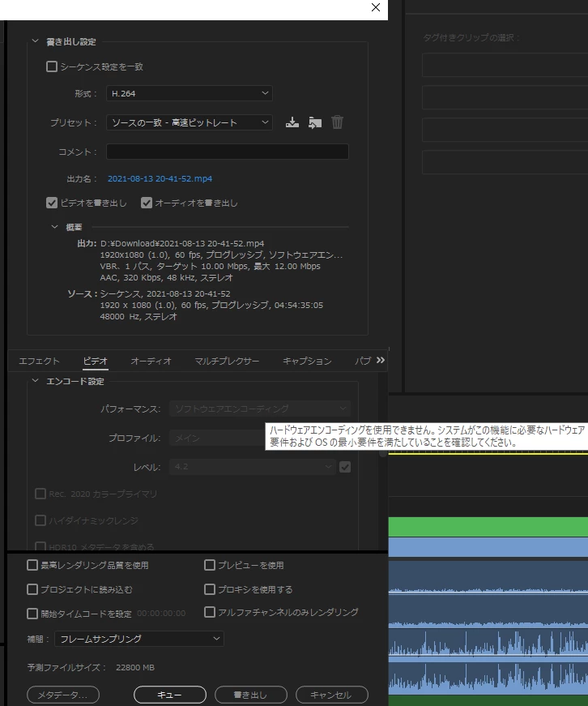Switch to the オーディオ tab

(x=151, y=361)
